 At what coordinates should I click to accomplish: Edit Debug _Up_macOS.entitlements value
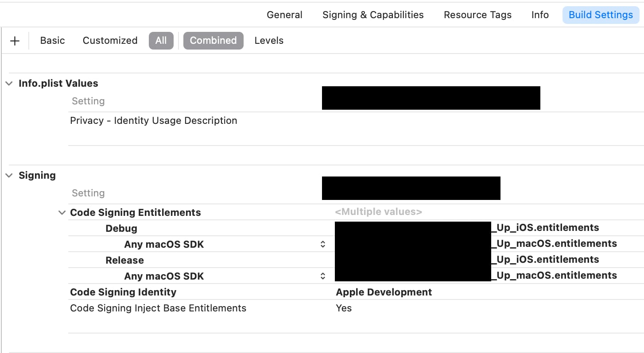pyautogui.click(x=555, y=244)
